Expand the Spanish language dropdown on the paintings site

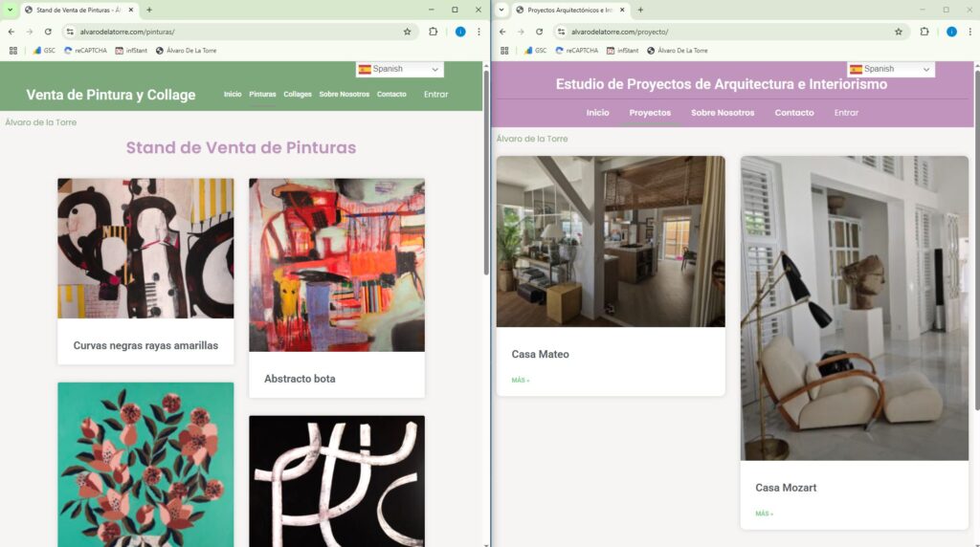coord(399,69)
